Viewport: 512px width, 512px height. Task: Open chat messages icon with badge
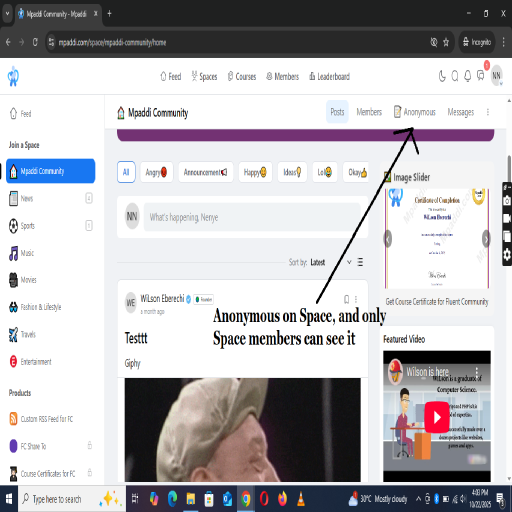[x=481, y=76]
